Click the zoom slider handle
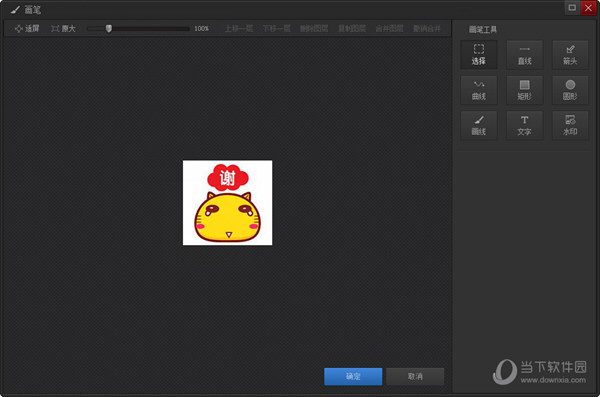Screen dimensions: 600x397 click(x=109, y=29)
